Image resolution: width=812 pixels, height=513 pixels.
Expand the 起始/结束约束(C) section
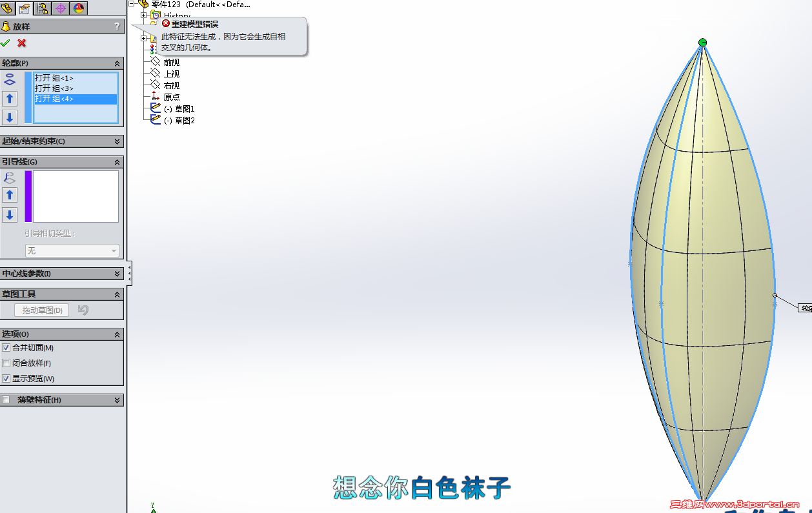pos(117,141)
